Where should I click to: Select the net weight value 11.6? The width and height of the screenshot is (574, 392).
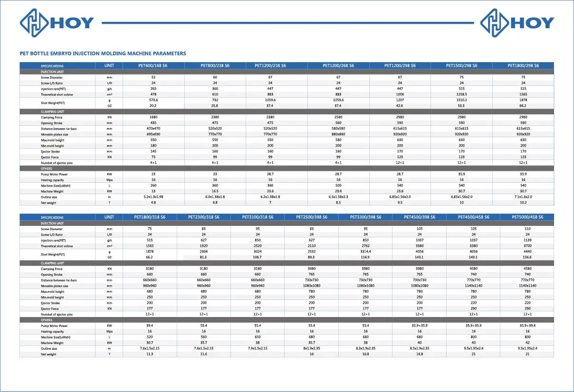[x=203, y=354]
